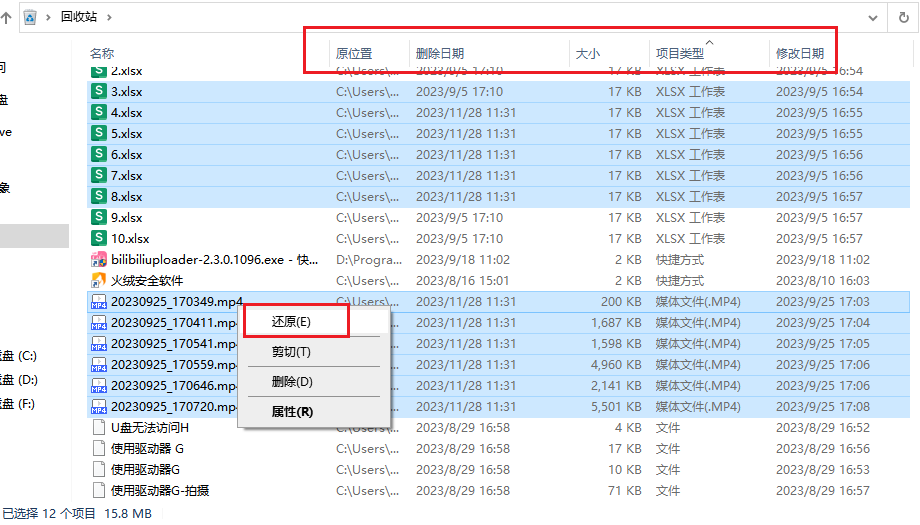This screenshot has width=920, height=525.
Task: Click the 8.xlsx file icon
Action: pyautogui.click(x=99, y=196)
